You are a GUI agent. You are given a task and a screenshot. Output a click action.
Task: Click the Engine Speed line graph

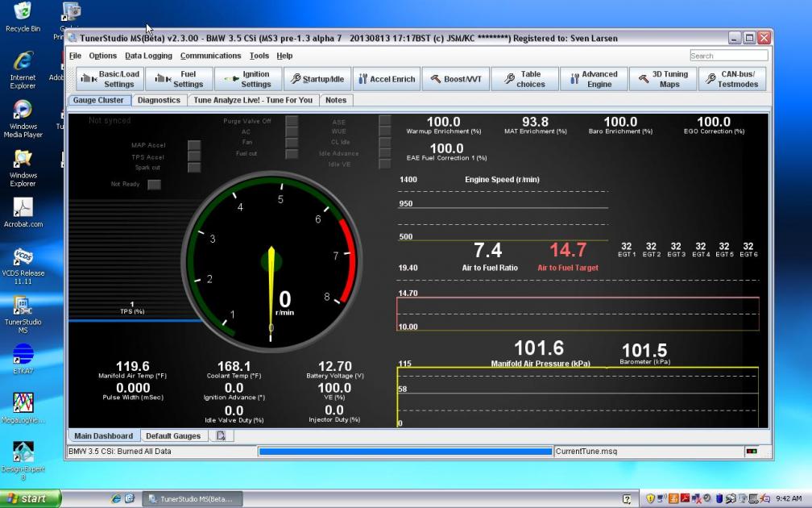[503, 210]
